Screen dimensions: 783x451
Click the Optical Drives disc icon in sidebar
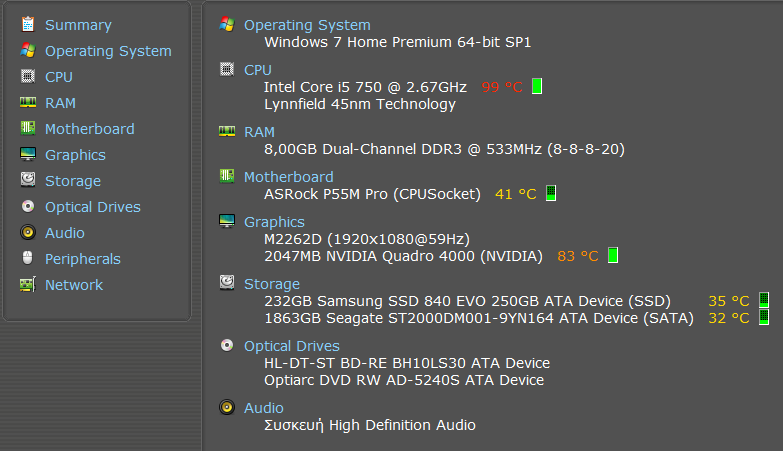(x=28, y=206)
